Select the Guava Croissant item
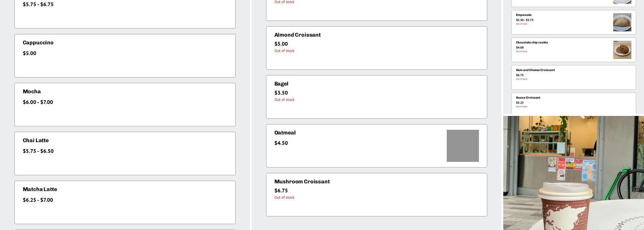Image resolution: width=644 pixels, height=230 pixels. (573, 103)
